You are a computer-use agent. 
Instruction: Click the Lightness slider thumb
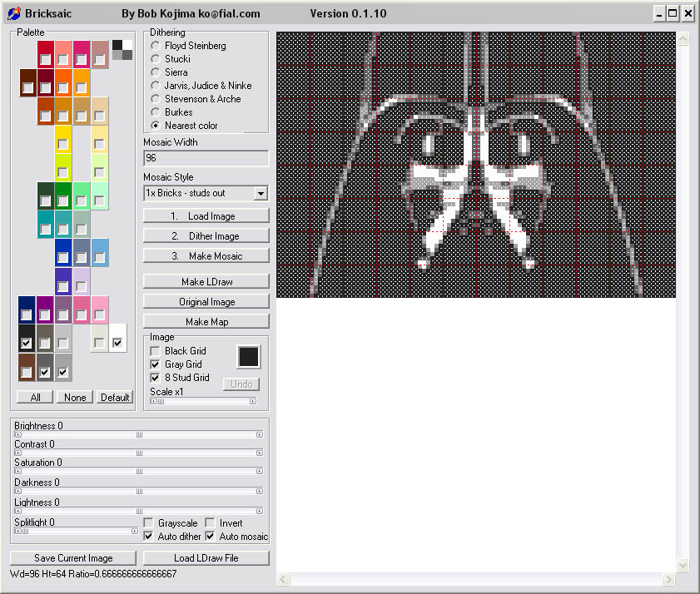point(139,511)
